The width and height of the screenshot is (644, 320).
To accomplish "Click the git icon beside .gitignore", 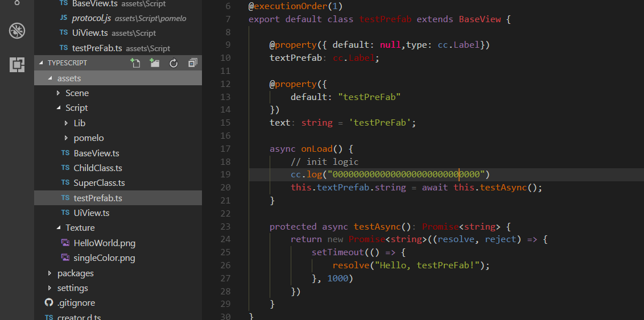I will point(49,303).
